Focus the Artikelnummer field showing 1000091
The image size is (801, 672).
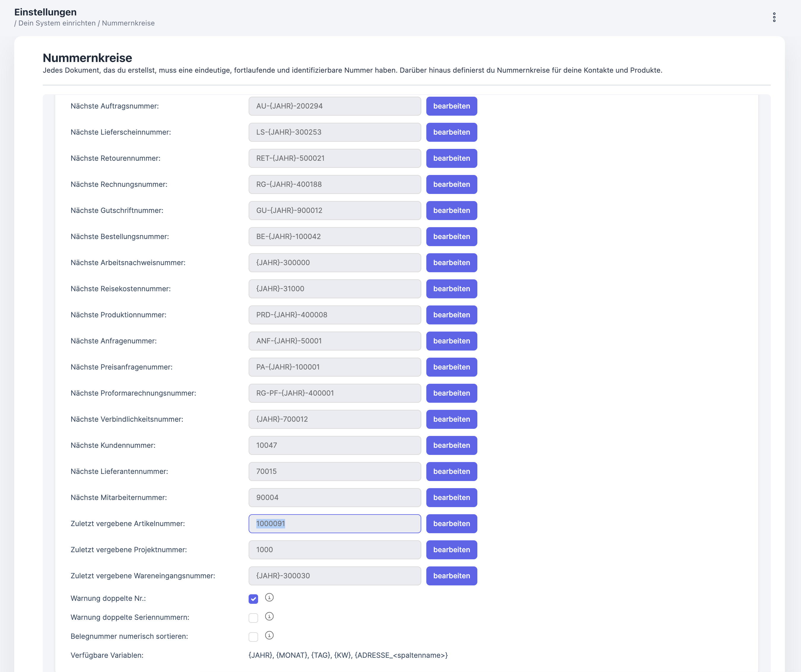point(335,523)
